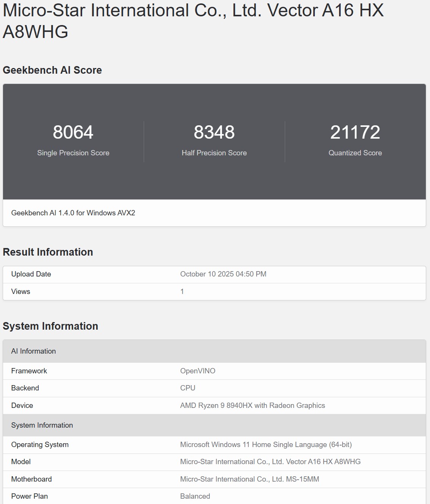
Task: Click the Balanced power plan value
Action: (195, 496)
